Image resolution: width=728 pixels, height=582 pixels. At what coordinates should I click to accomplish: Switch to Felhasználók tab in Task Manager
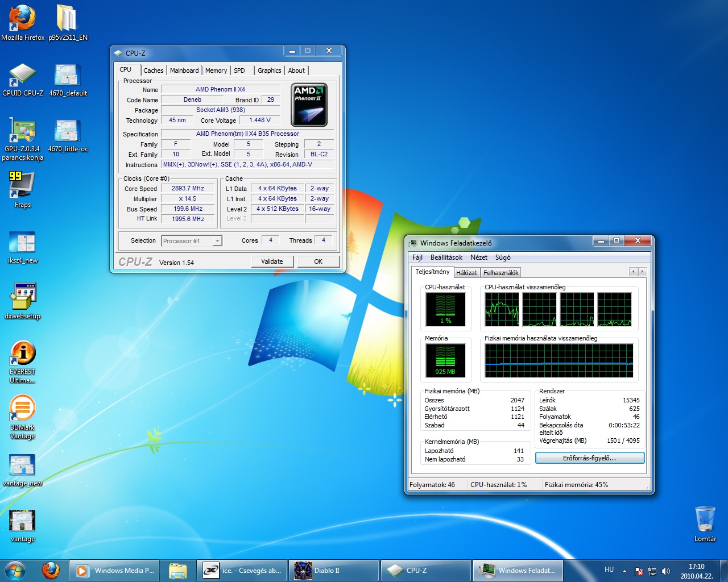point(500,273)
